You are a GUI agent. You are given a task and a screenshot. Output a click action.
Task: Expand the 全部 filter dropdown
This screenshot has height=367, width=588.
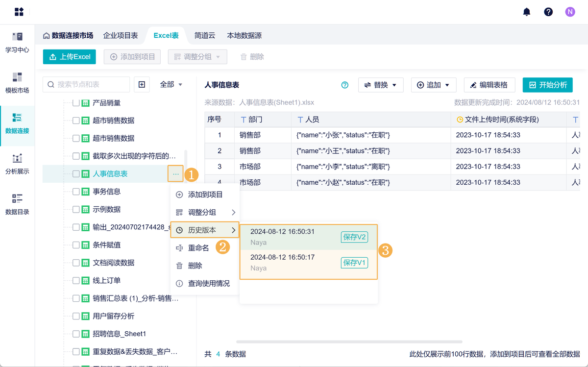click(171, 85)
